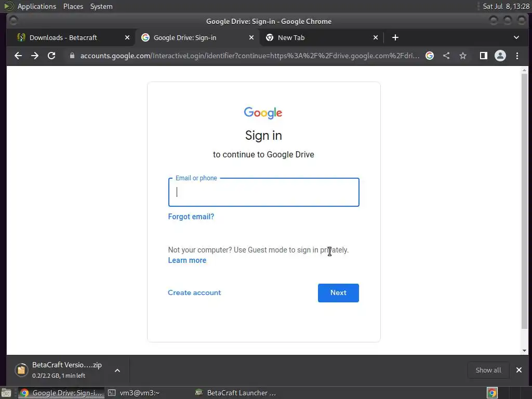Click the page vertical scrollbar
Screen dimensions: 532x399
point(525,201)
